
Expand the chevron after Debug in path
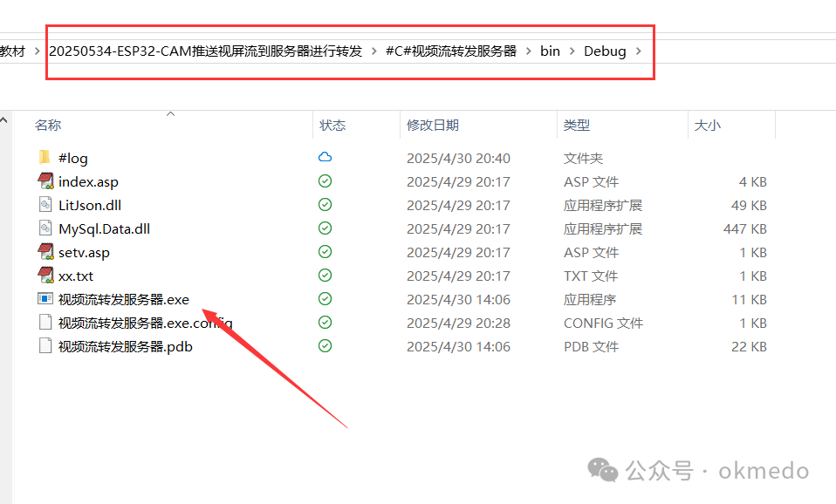point(639,51)
